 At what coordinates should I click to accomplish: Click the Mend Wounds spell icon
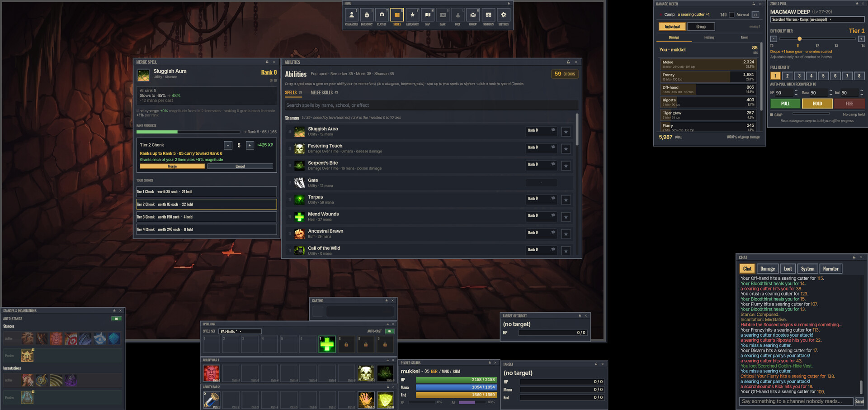[x=299, y=217]
